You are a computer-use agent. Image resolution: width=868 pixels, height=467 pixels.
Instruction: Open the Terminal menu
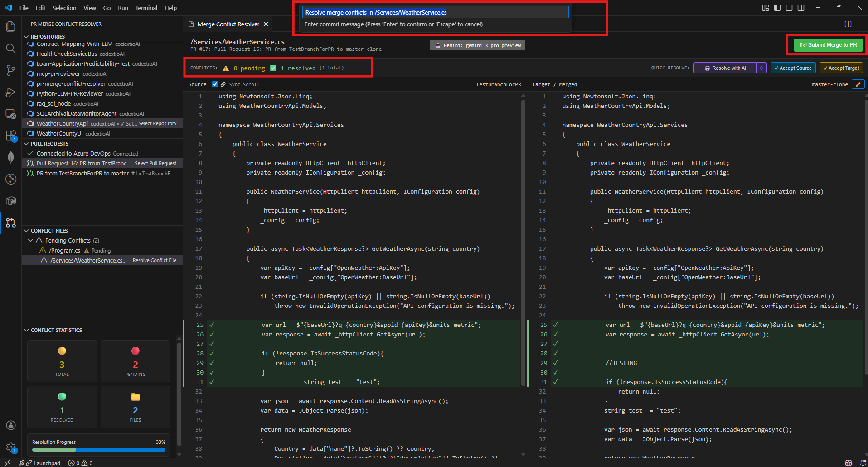click(146, 8)
